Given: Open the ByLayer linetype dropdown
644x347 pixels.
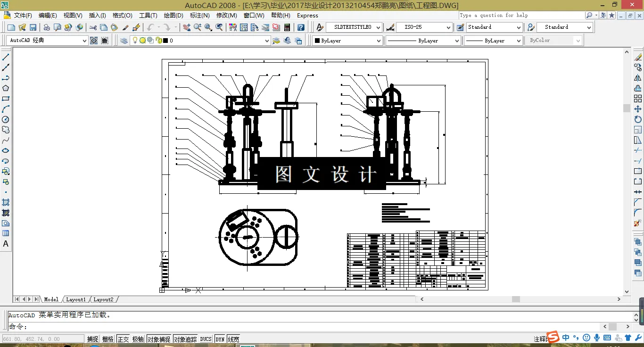Looking at the screenshot, I should pyautogui.click(x=423, y=41).
